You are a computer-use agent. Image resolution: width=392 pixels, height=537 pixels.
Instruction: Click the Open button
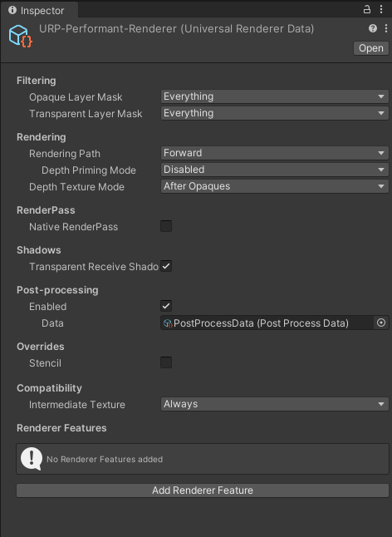click(x=371, y=48)
